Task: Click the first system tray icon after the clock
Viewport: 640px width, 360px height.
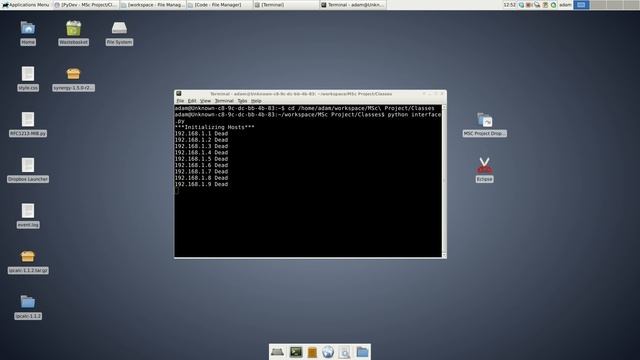Action: 521,5
